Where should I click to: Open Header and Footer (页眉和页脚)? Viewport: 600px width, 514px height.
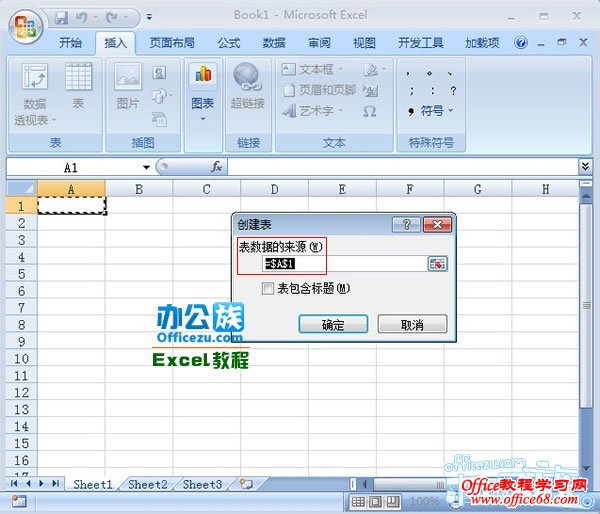coord(320,90)
